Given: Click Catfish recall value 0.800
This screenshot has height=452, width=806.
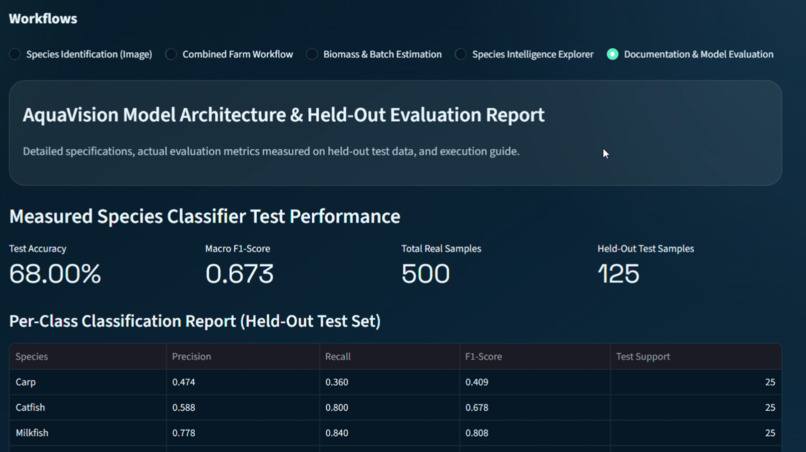Looking at the screenshot, I should tap(337, 407).
